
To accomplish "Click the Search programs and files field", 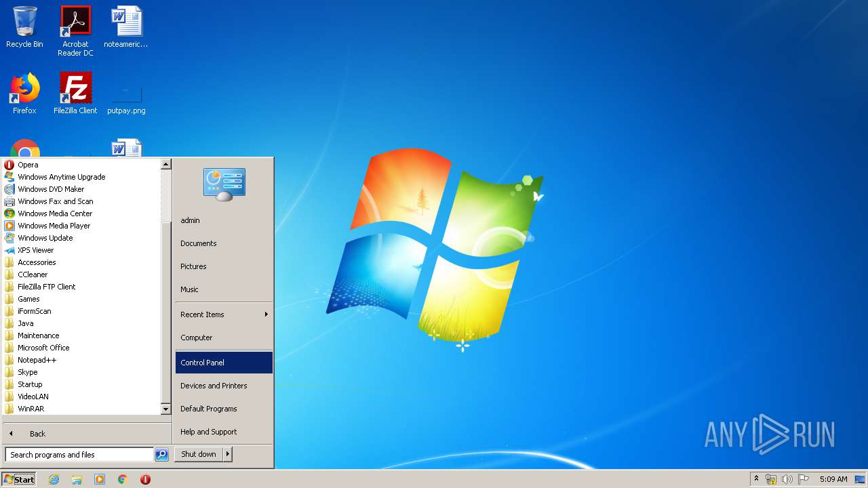I will click(x=79, y=455).
